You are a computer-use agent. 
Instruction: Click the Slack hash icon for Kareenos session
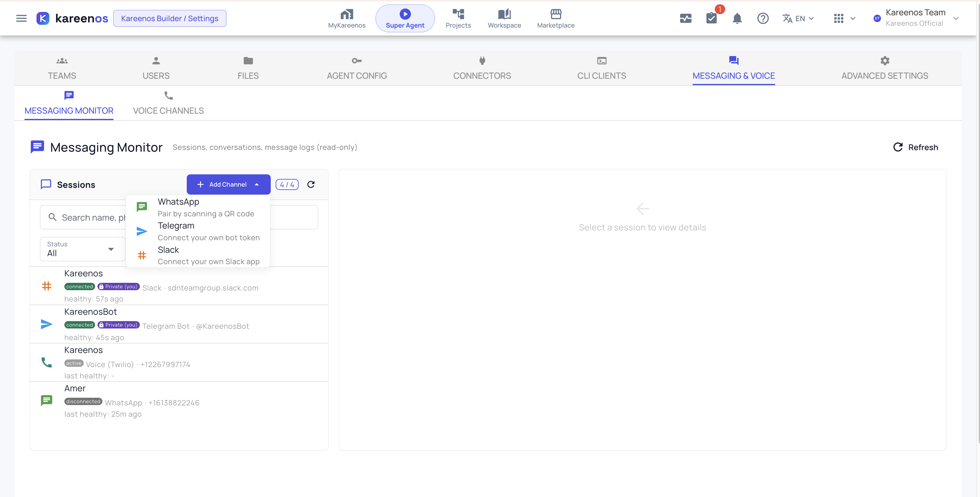point(46,286)
